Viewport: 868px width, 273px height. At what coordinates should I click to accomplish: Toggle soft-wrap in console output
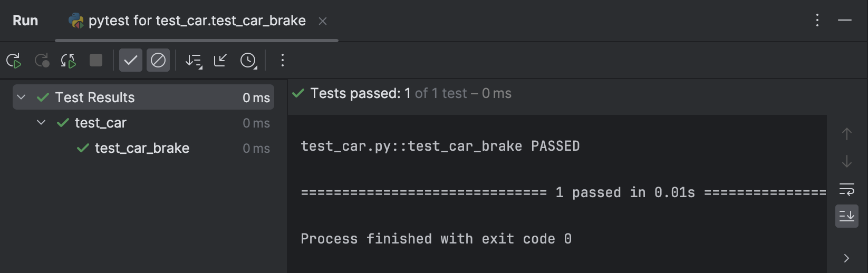(x=847, y=189)
